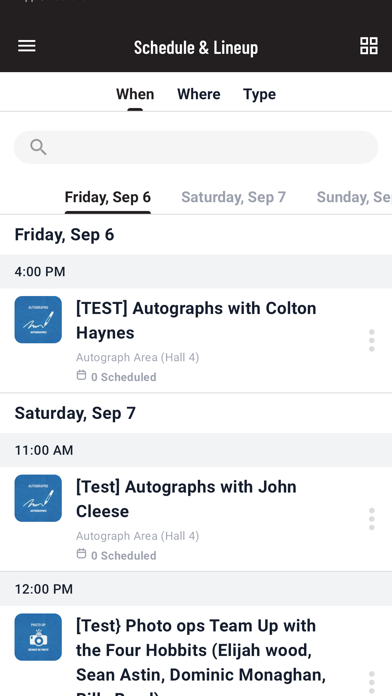This screenshot has width=392, height=696.
Task: Tap the search magnifier icon
Action: (38, 147)
